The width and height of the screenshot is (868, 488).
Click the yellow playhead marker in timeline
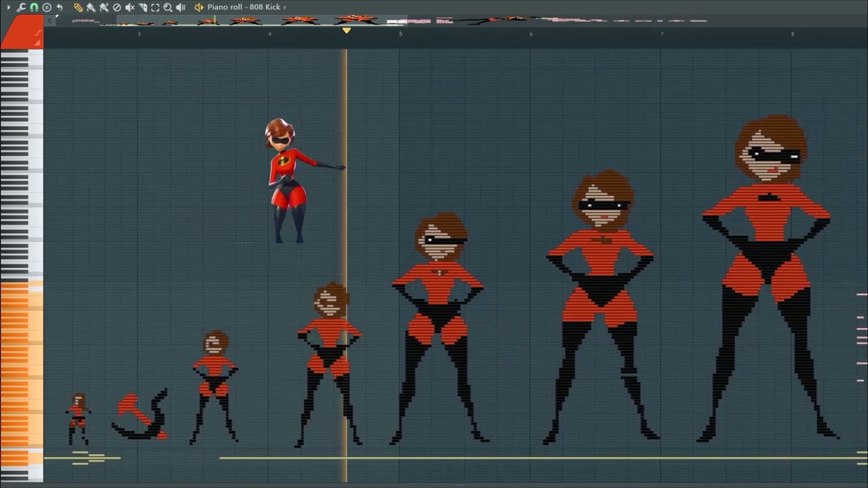pyautogui.click(x=347, y=30)
